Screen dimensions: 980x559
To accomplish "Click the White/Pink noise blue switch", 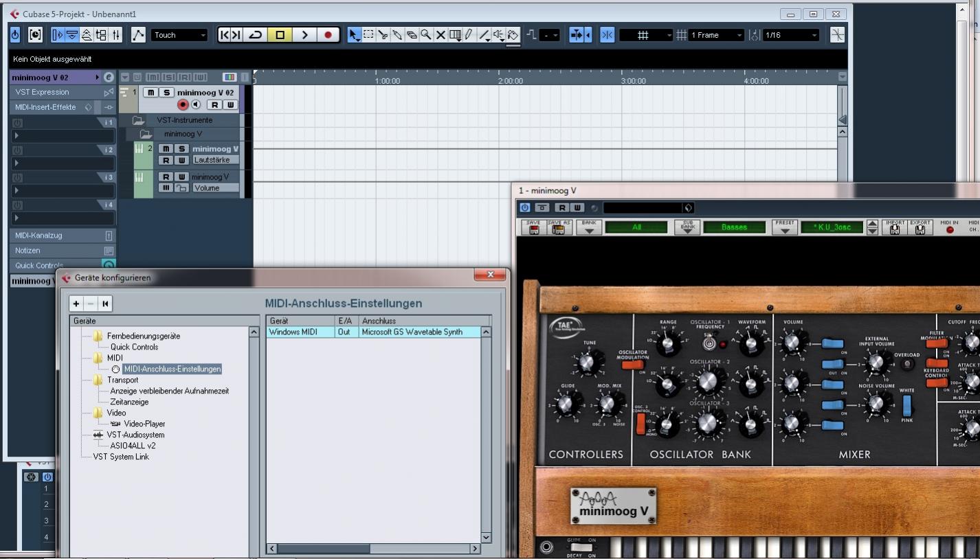I will click(x=907, y=404).
